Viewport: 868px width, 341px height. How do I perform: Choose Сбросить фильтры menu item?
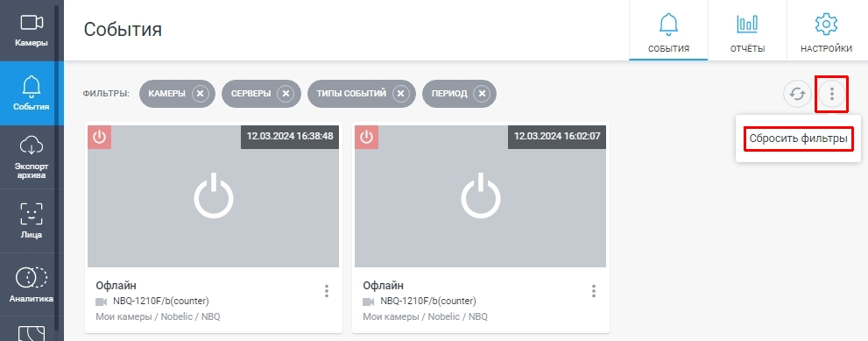click(798, 139)
